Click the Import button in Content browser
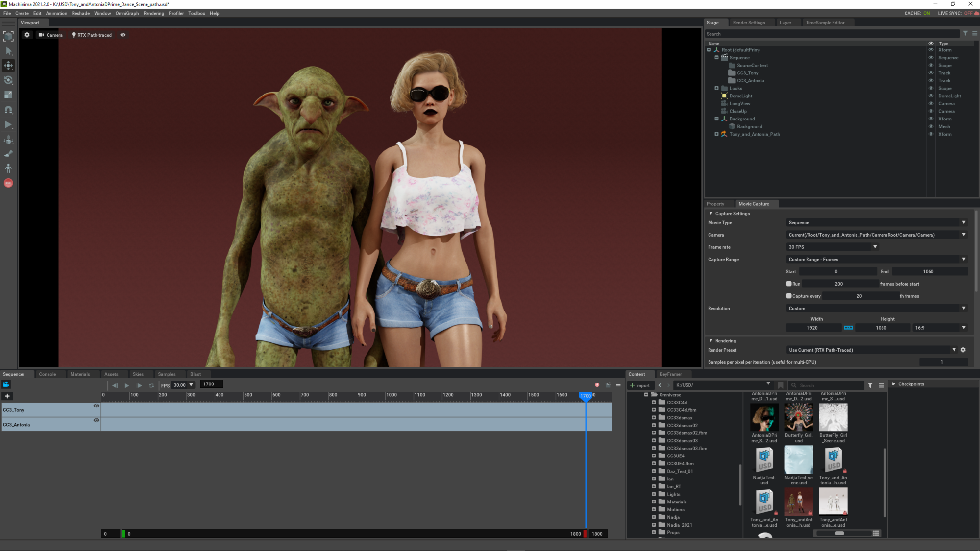 (640, 385)
